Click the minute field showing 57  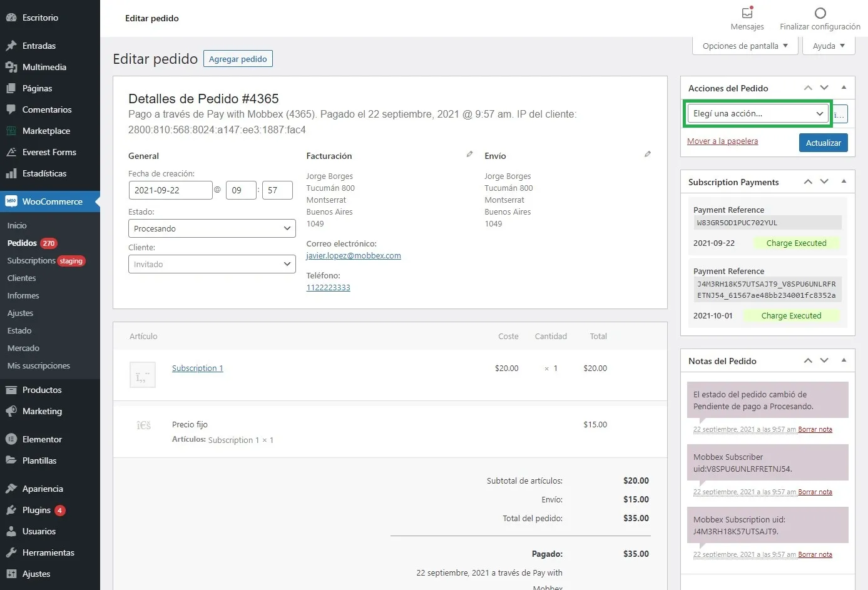(x=277, y=190)
